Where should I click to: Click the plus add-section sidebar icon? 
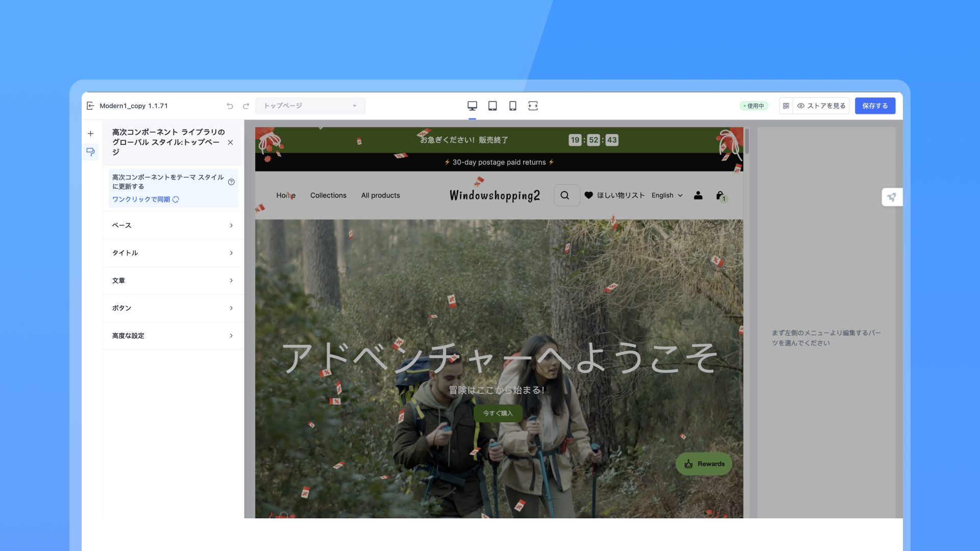coord(90,134)
